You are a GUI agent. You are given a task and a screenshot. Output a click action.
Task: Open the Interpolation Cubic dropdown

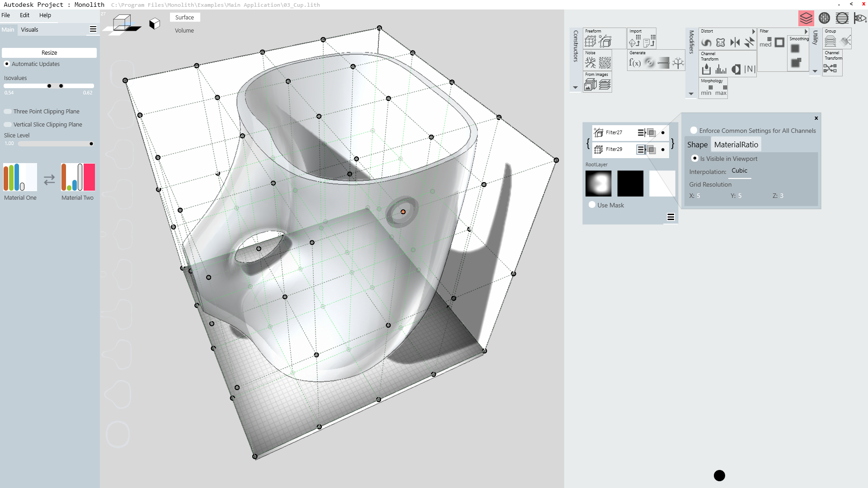(740, 171)
